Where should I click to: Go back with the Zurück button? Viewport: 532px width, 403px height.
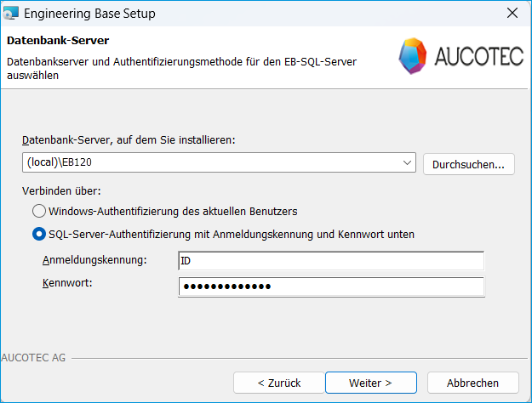tap(278, 383)
